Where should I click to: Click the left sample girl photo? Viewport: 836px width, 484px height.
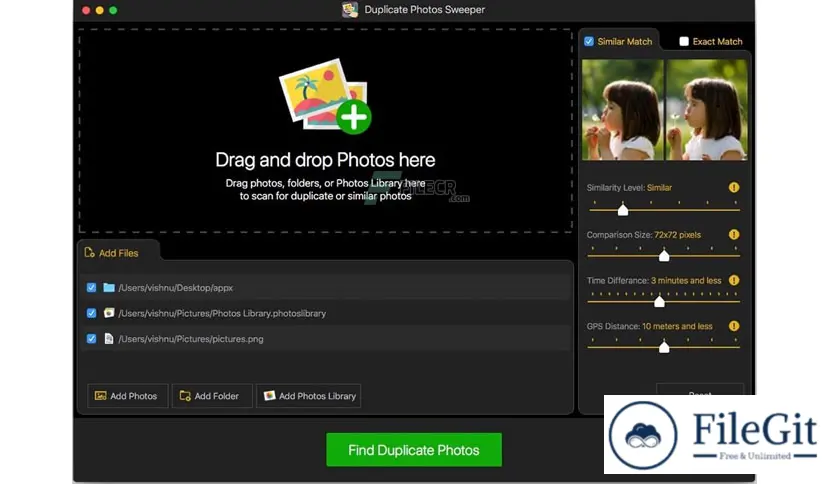tap(623, 110)
